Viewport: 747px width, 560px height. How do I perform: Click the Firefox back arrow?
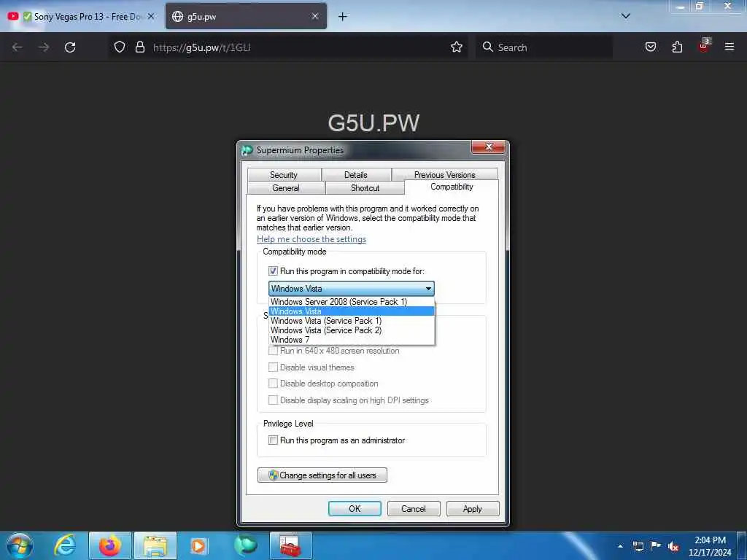18,47
